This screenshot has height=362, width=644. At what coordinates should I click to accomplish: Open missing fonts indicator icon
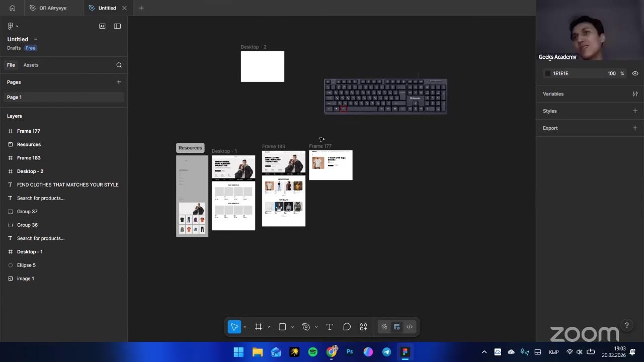[x=102, y=26]
